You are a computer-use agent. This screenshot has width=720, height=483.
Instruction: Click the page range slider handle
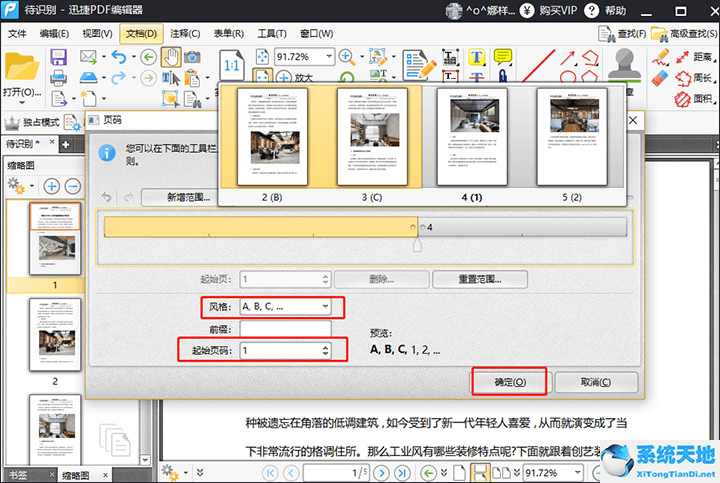(417, 244)
